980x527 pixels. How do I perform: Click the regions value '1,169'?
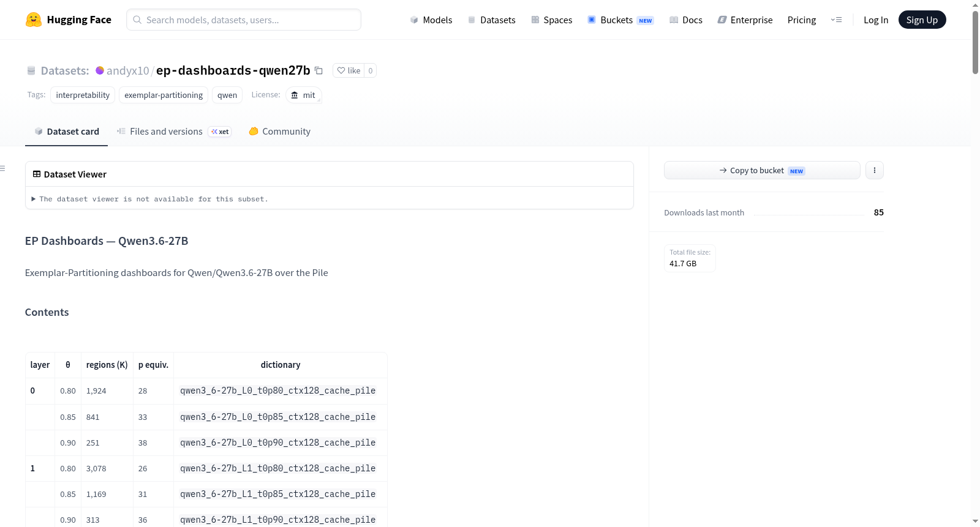[96, 494]
